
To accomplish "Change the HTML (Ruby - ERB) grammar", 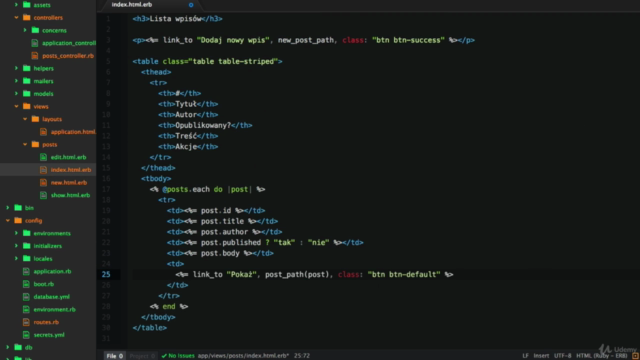I will pyautogui.click(x=601, y=356).
